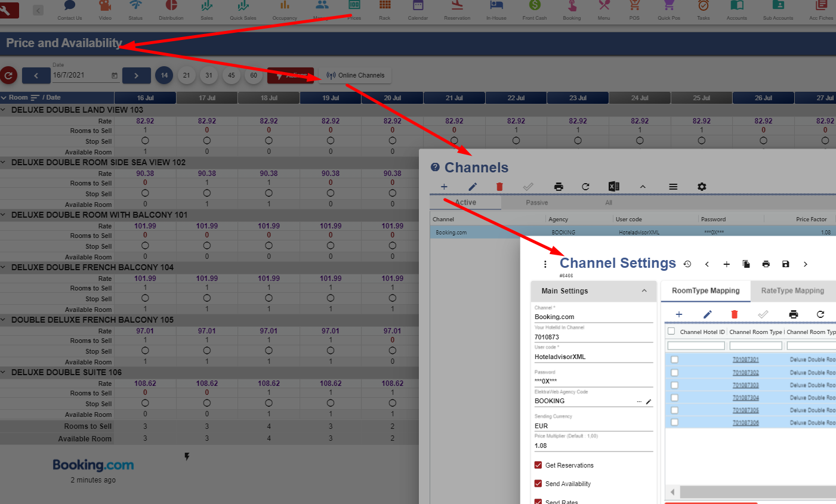
Task: Select the RateType Mapping tab
Action: click(x=792, y=291)
